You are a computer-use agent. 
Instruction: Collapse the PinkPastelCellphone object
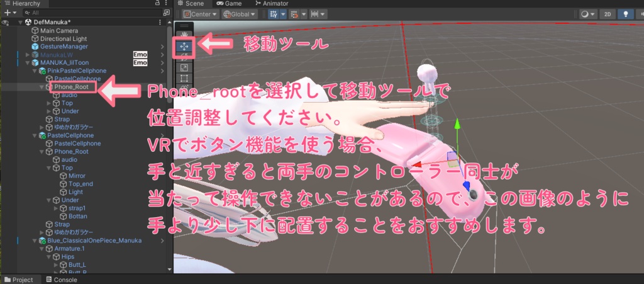tap(35, 71)
